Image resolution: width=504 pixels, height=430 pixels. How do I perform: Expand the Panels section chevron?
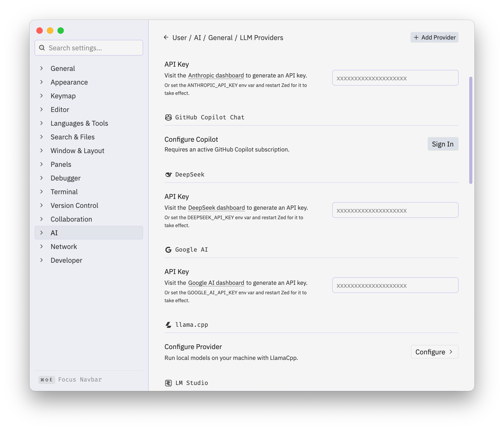41,164
